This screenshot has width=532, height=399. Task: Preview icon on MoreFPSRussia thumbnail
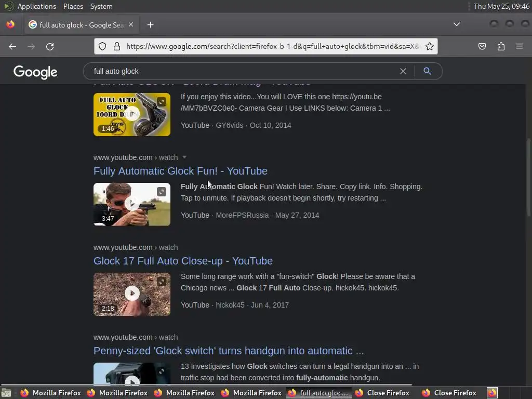162,192
